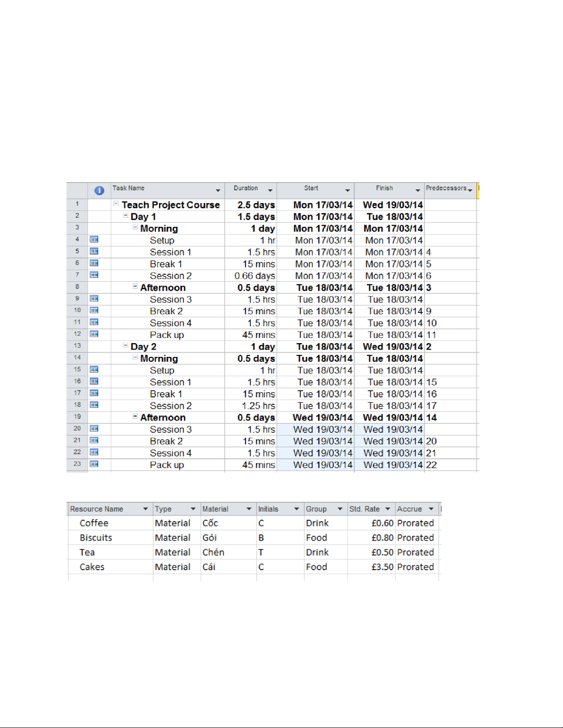Select the Coffee resource name cell
The width and height of the screenshot is (563, 728).
pyautogui.click(x=110, y=523)
